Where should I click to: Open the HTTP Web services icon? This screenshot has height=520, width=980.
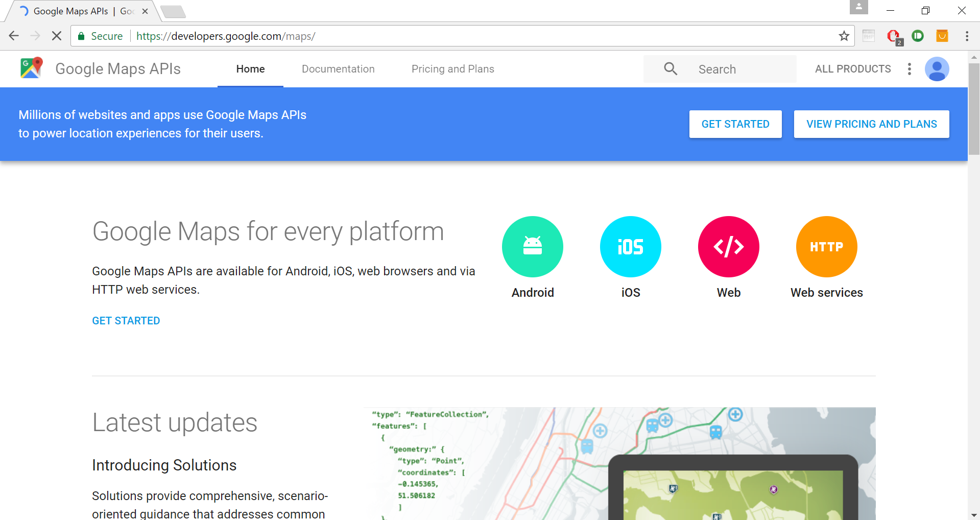point(826,246)
